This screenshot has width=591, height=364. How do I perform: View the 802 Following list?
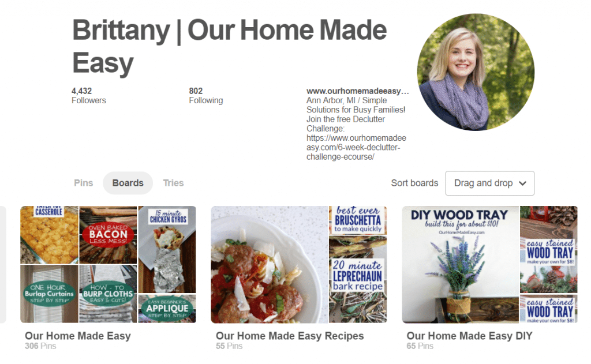point(206,96)
